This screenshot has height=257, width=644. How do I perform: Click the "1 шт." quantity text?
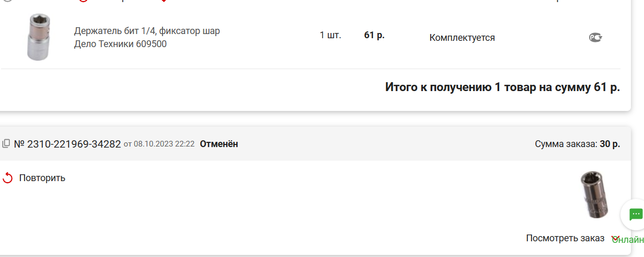(x=330, y=36)
